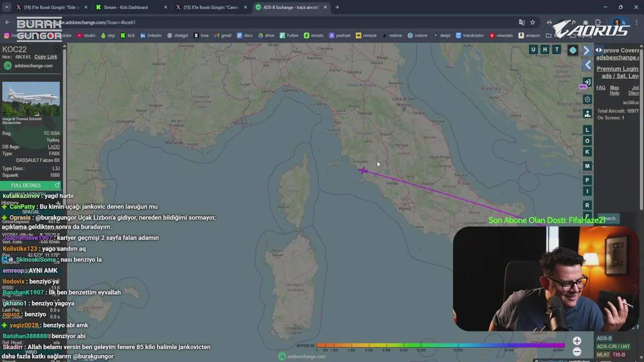644x362 pixels.
Task: Select the purple aircraft icon near Grosseto
Action: click(363, 171)
